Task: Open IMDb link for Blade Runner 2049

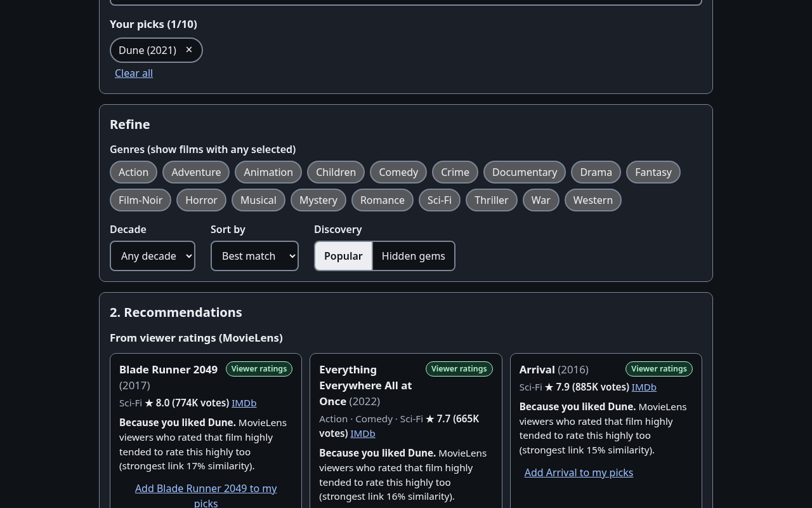Action: pos(244,403)
